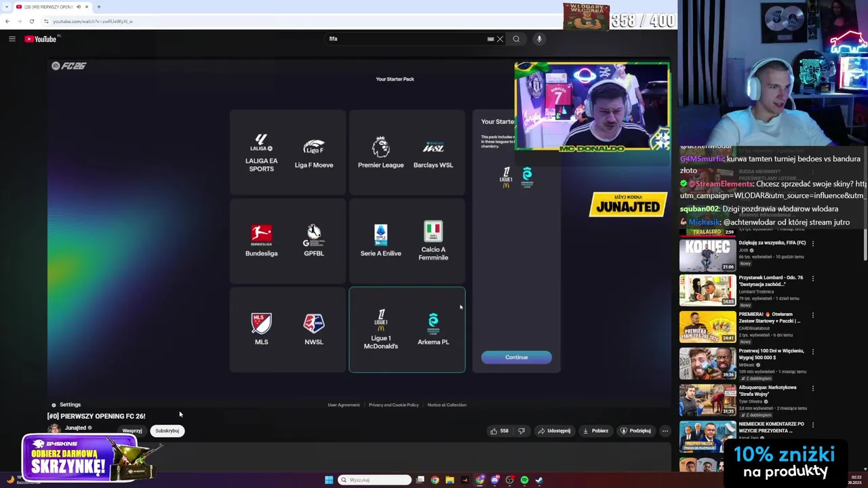Open Spotify from the taskbar
This screenshot has height=488, width=868.
pyautogui.click(x=524, y=480)
